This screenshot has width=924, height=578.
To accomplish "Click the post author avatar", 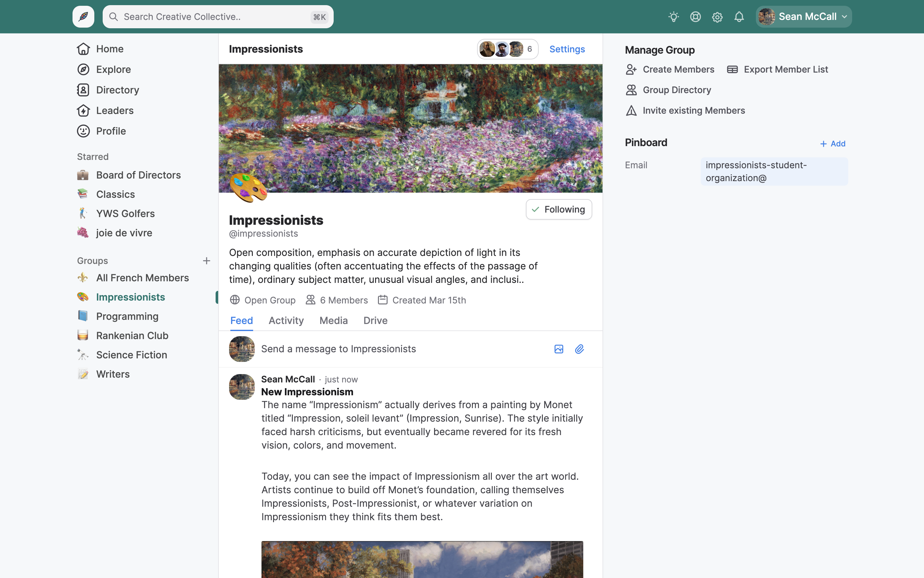I will (242, 387).
